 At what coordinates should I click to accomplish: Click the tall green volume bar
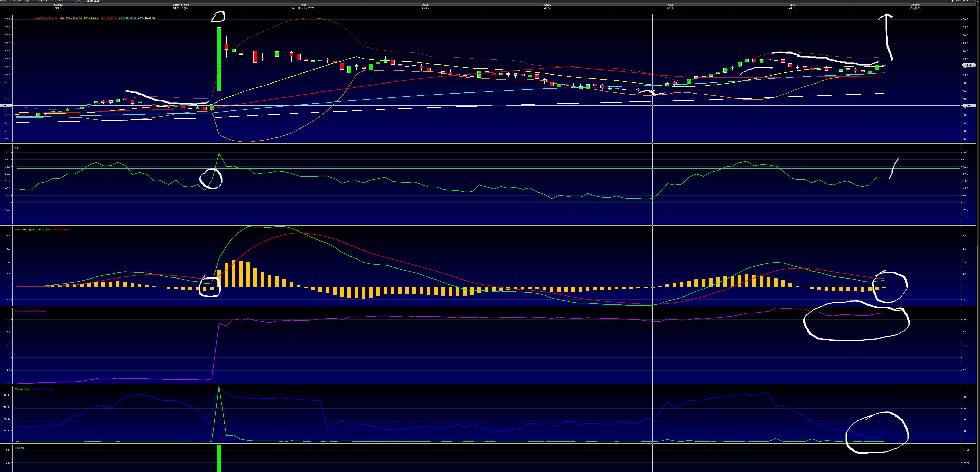pyautogui.click(x=219, y=458)
